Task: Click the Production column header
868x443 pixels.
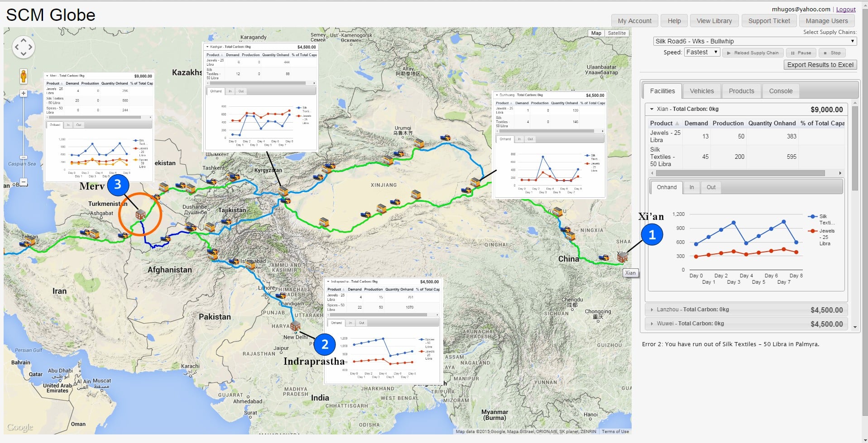Action: pos(728,123)
